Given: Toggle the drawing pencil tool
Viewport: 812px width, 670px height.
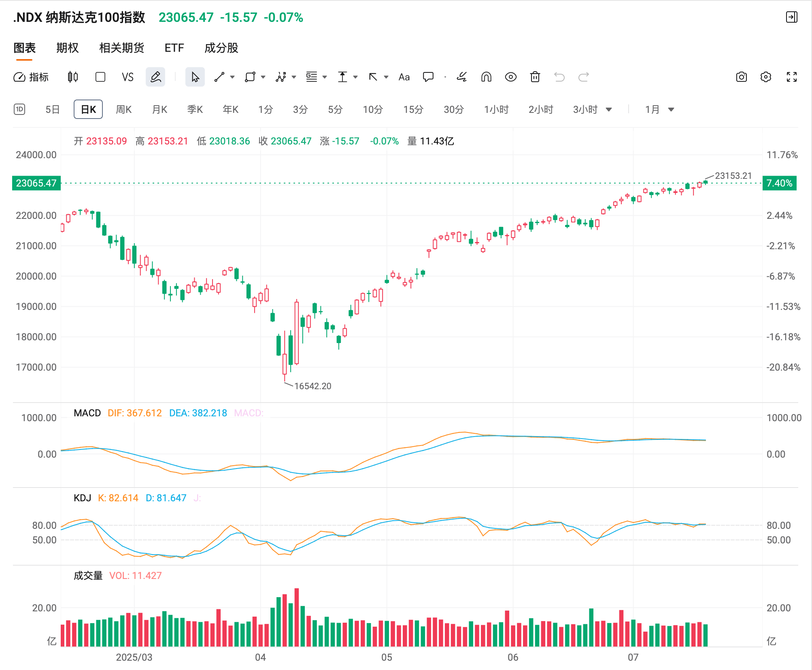Looking at the screenshot, I should click(x=155, y=77).
